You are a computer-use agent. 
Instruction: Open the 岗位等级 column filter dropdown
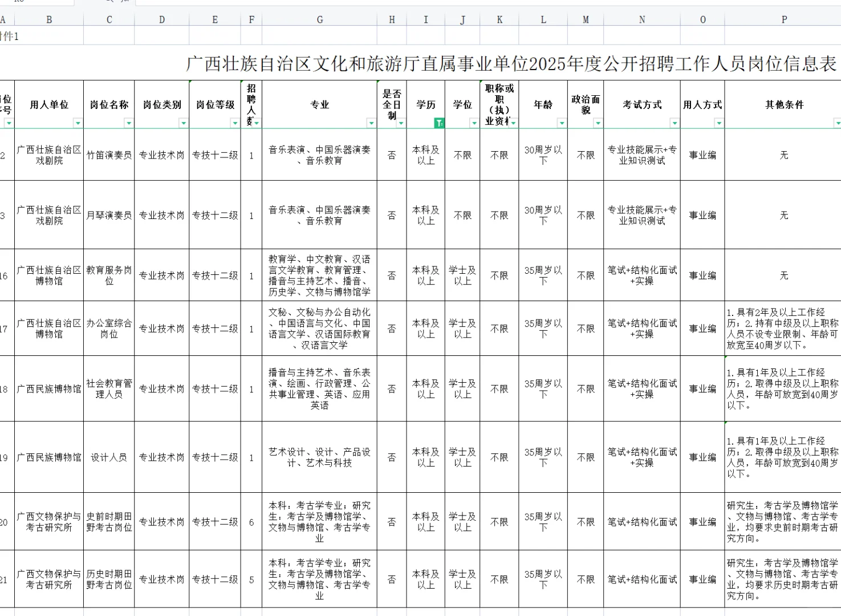(234, 123)
